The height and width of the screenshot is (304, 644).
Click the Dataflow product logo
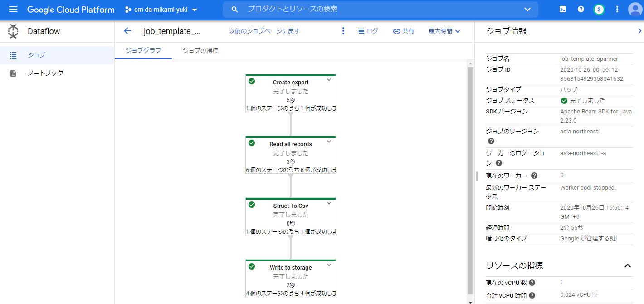[x=13, y=31]
